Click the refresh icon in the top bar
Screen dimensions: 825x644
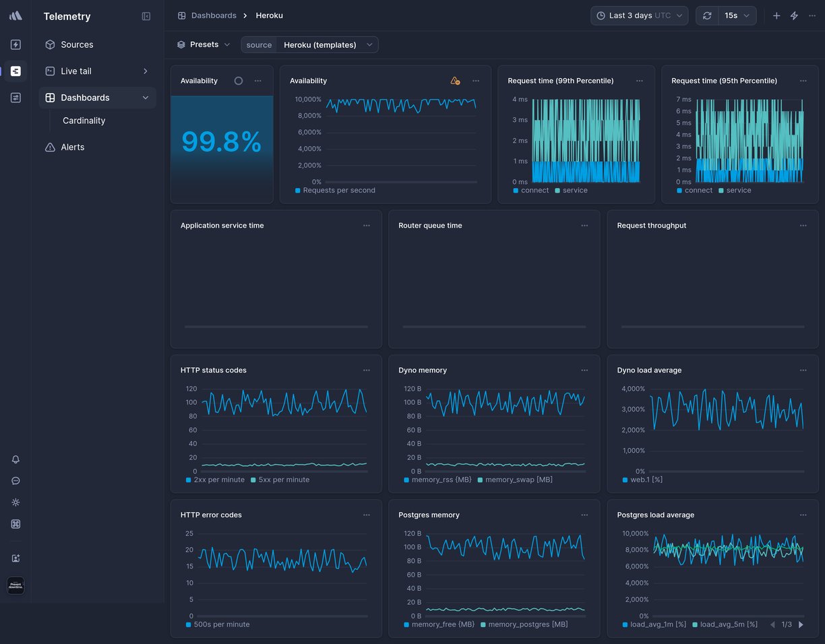[x=707, y=15]
